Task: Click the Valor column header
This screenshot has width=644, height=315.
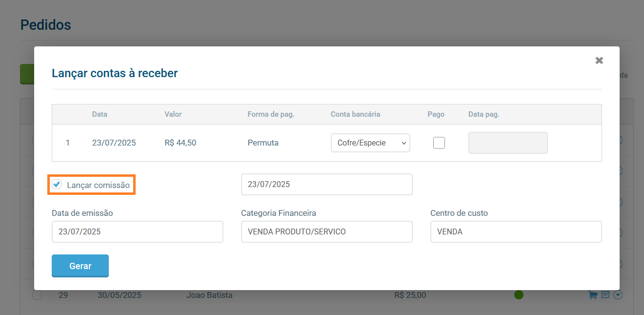Action: point(173,114)
